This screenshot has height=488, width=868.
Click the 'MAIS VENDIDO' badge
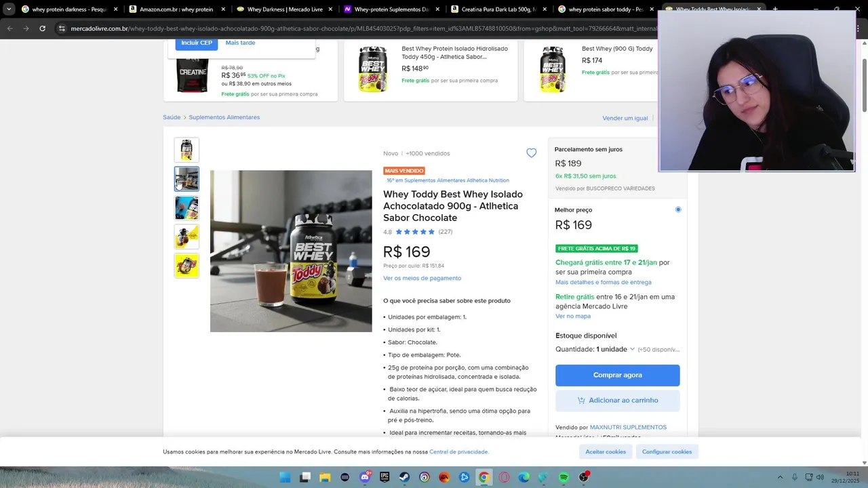pos(404,171)
